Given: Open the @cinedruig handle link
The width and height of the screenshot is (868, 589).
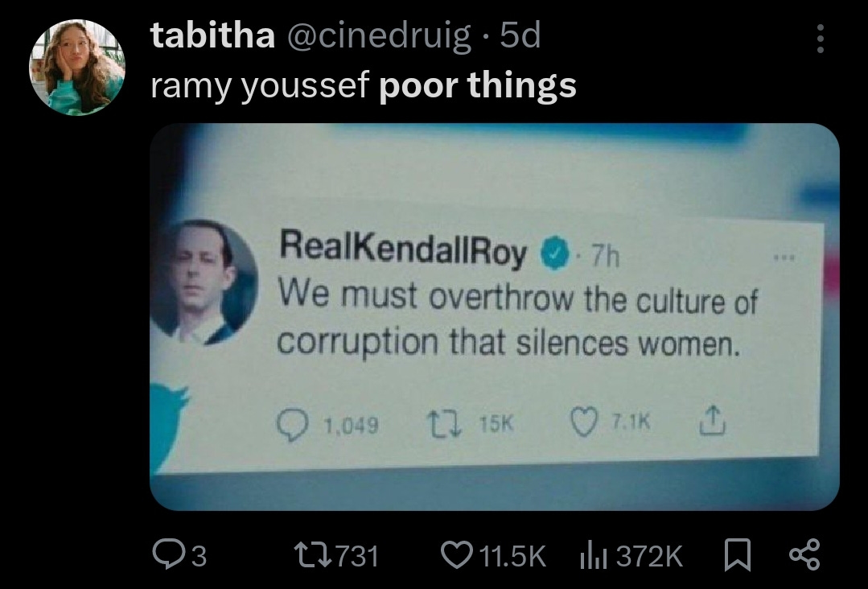Looking at the screenshot, I should click(x=379, y=36).
